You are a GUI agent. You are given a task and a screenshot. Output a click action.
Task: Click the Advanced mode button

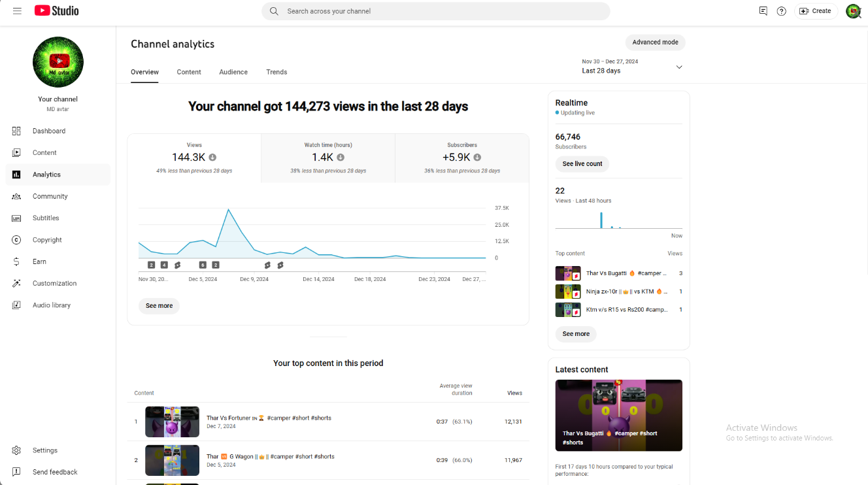tap(655, 42)
